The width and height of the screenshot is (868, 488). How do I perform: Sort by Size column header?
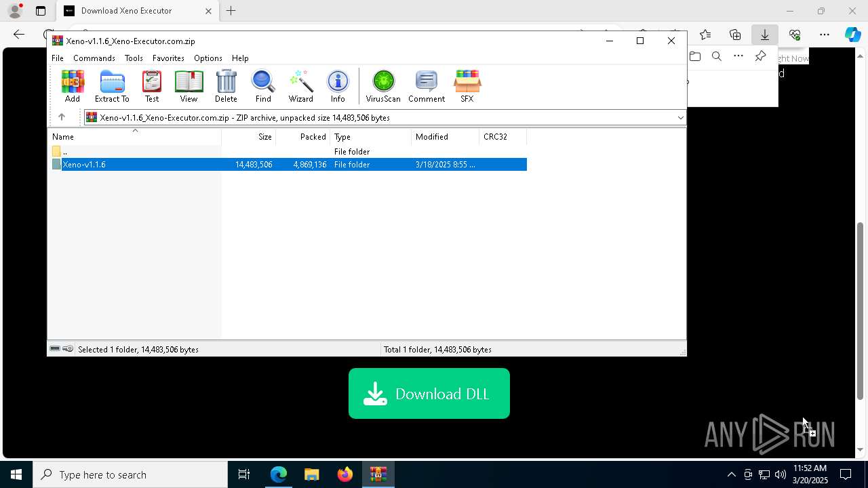[x=249, y=137]
